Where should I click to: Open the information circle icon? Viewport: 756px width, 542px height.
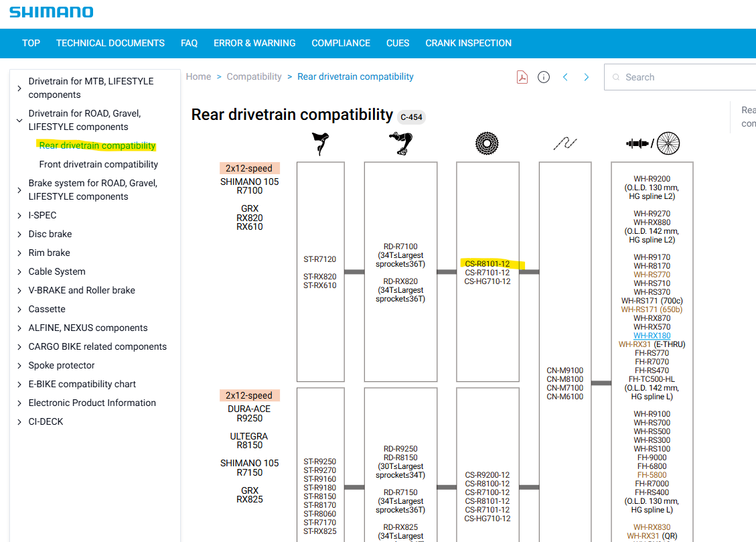pyautogui.click(x=543, y=77)
